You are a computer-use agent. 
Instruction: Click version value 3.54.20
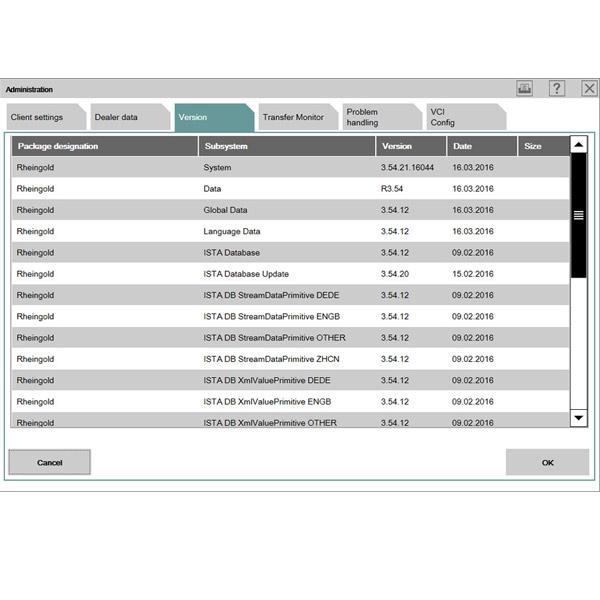click(395, 274)
